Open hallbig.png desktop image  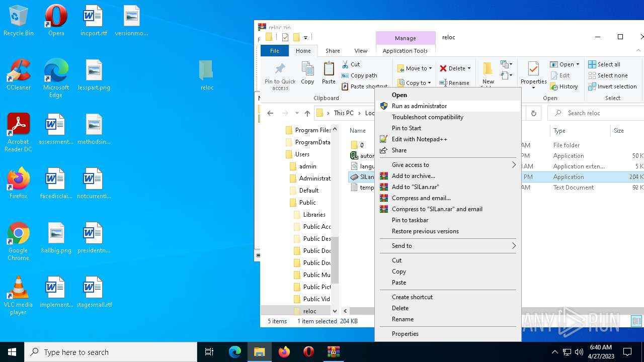56,237
